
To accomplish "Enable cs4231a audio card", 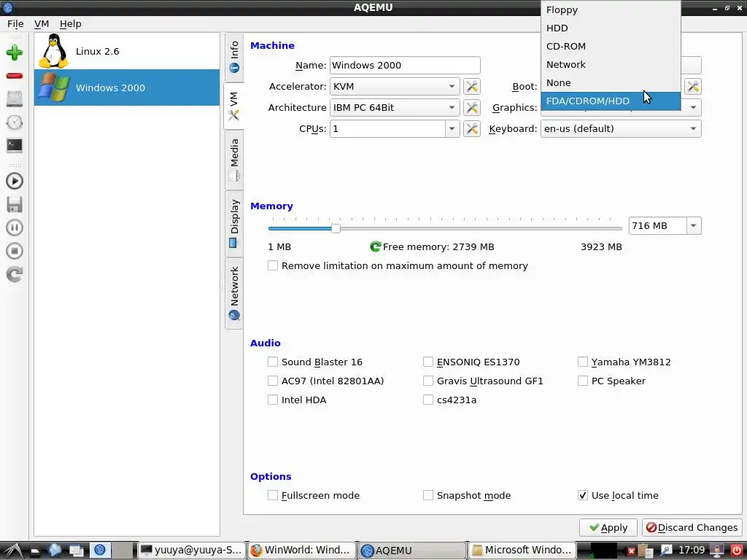I will click(449, 400).
